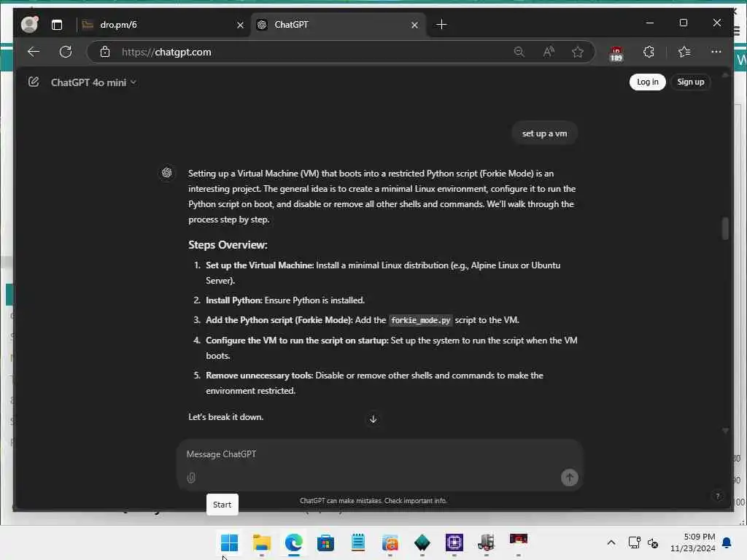
Task: Refresh the current page
Action: [x=66, y=52]
